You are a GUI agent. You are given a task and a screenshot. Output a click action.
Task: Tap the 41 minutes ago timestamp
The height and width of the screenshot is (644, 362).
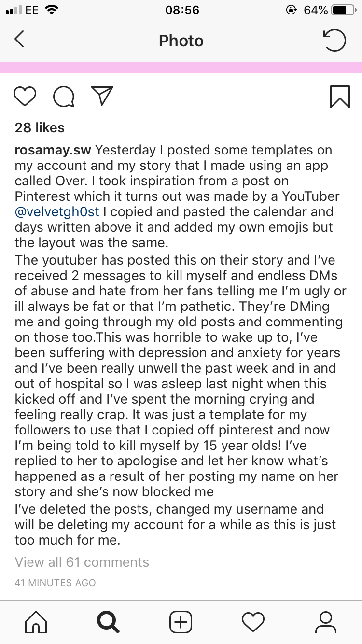point(55,583)
